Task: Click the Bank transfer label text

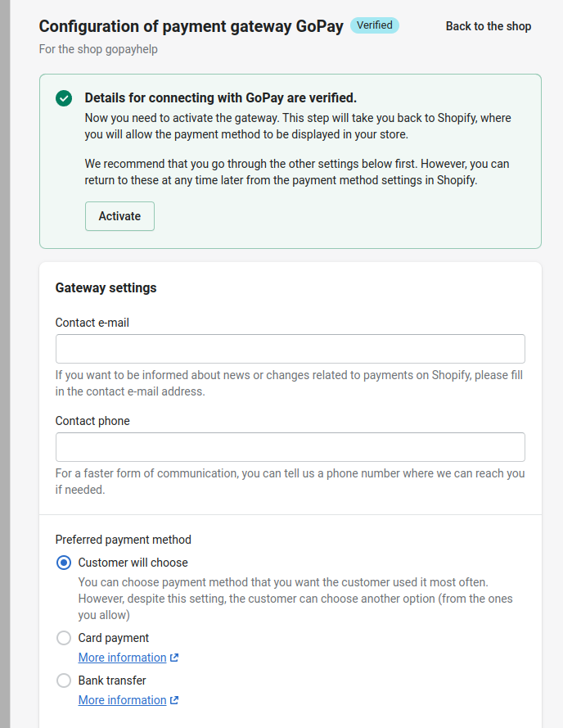Action: tap(112, 681)
